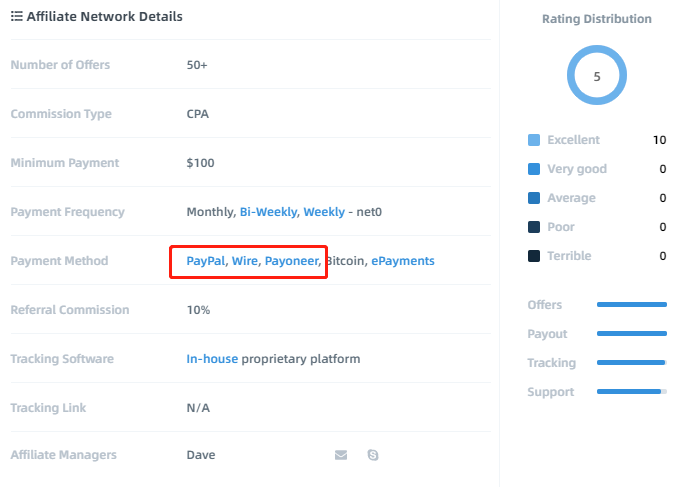Click the Poor legend color square
This screenshot has height=487, width=696.
point(534,227)
